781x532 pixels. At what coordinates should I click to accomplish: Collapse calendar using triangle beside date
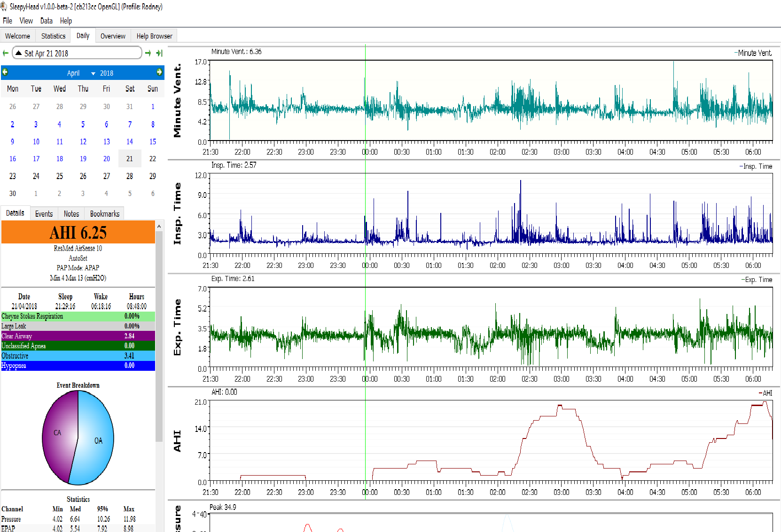point(18,53)
